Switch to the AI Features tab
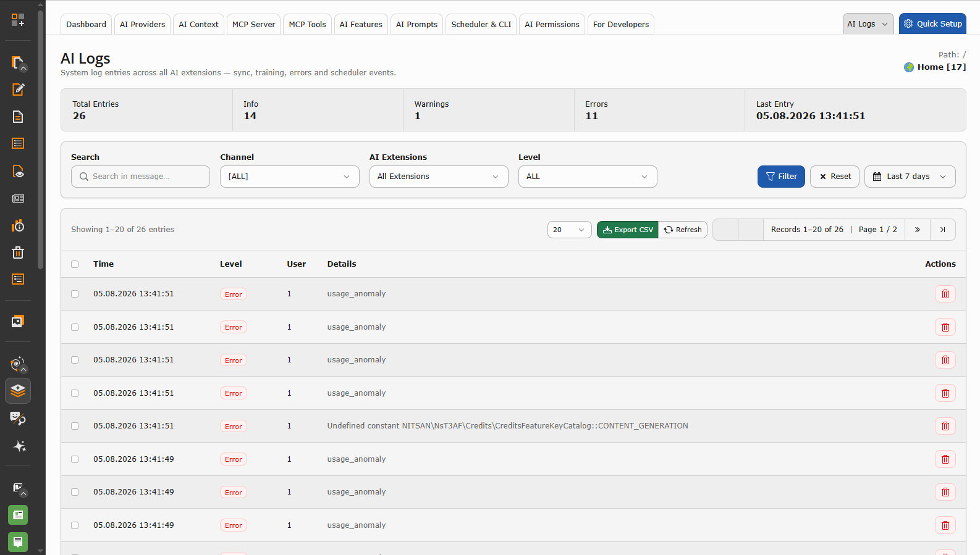The width and height of the screenshot is (980, 555). point(361,25)
